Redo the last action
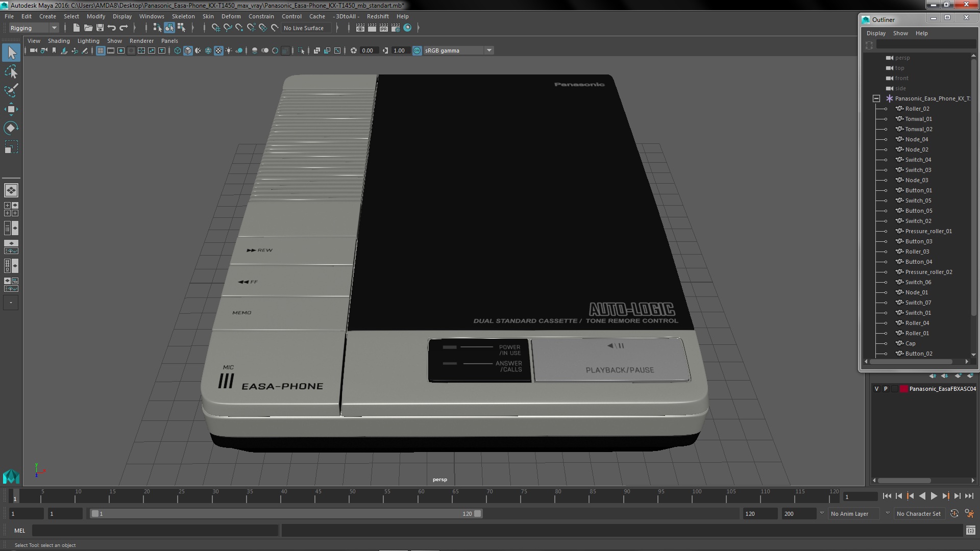The width and height of the screenshot is (980, 551). pos(124,28)
